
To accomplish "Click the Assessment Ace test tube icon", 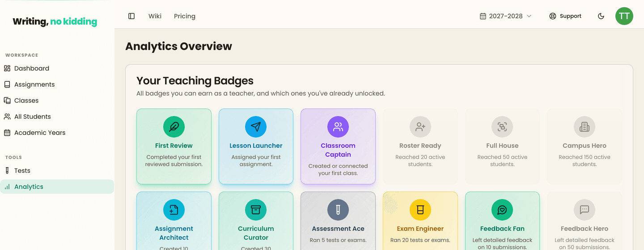I will click(338, 210).
